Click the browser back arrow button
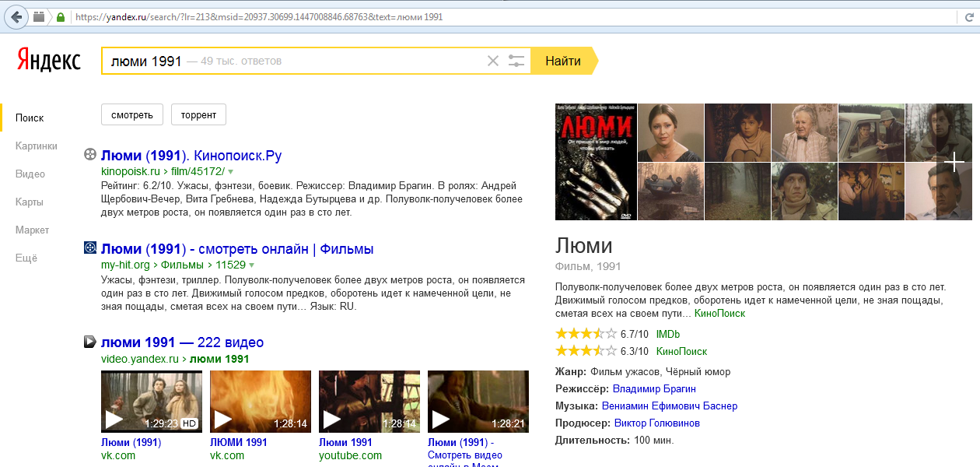Viewport: 980px width, 467px height. point(16,16)
